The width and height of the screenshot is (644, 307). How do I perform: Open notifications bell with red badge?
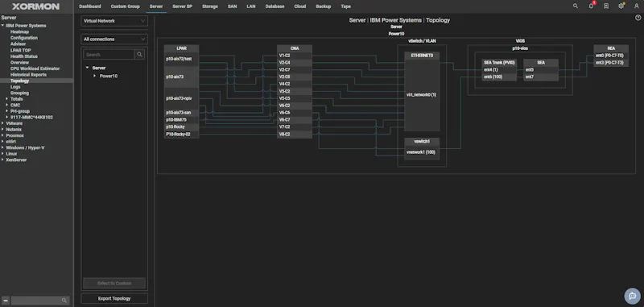592,6
